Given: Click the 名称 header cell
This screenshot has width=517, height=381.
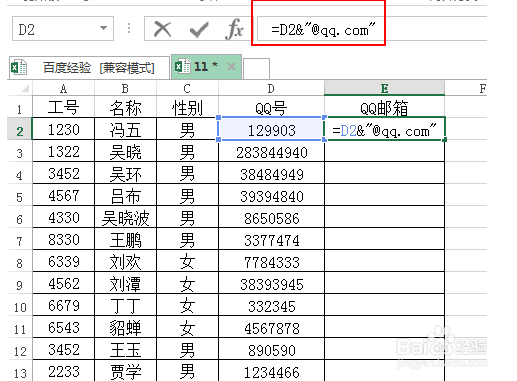Looking at the screenshot, I should [125, 108].
